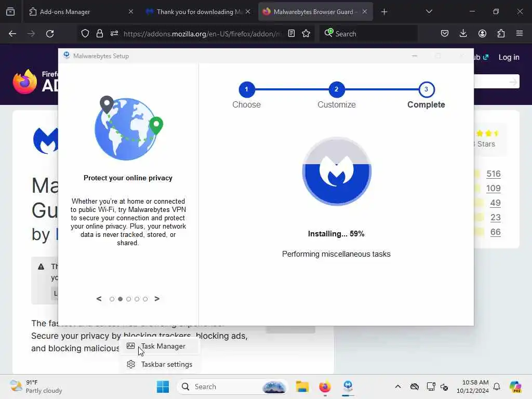Click step 1 Choose in setup wizard

click(246, 89)
